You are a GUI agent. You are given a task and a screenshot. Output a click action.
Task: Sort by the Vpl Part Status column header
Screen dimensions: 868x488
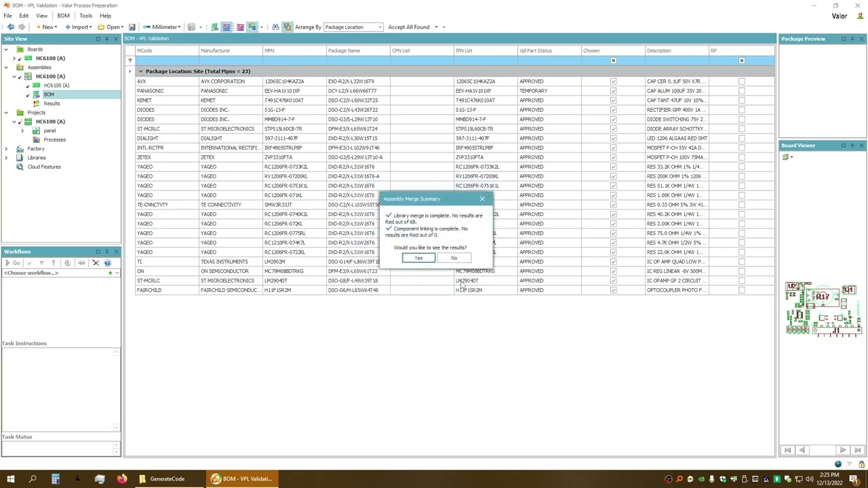pyautogui.click(x=549, y=51)
